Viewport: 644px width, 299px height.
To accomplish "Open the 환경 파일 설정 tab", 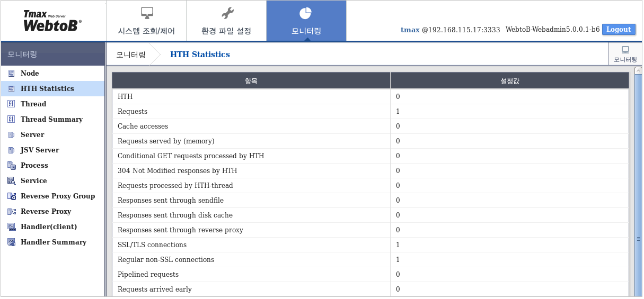I will 226,21.
